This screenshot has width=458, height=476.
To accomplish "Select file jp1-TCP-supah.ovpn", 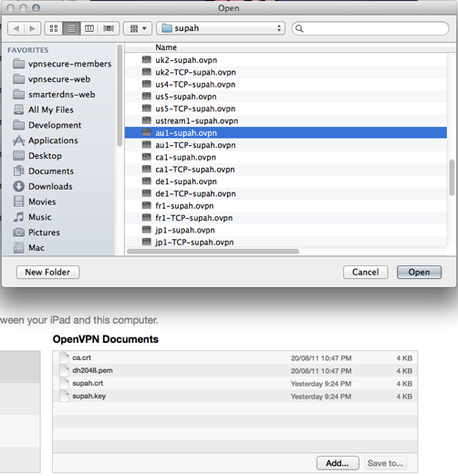I will click(x=286, y=242).
